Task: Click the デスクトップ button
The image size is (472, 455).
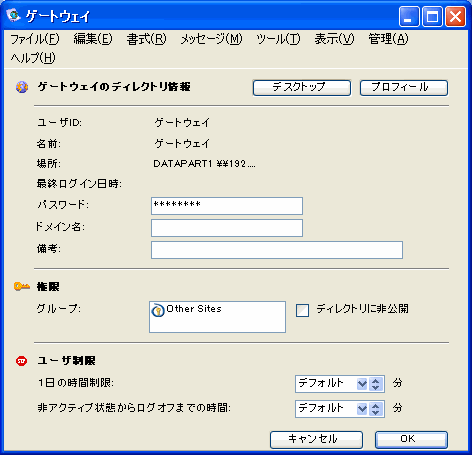Action: pyautogui.click(x=302, y=88)
